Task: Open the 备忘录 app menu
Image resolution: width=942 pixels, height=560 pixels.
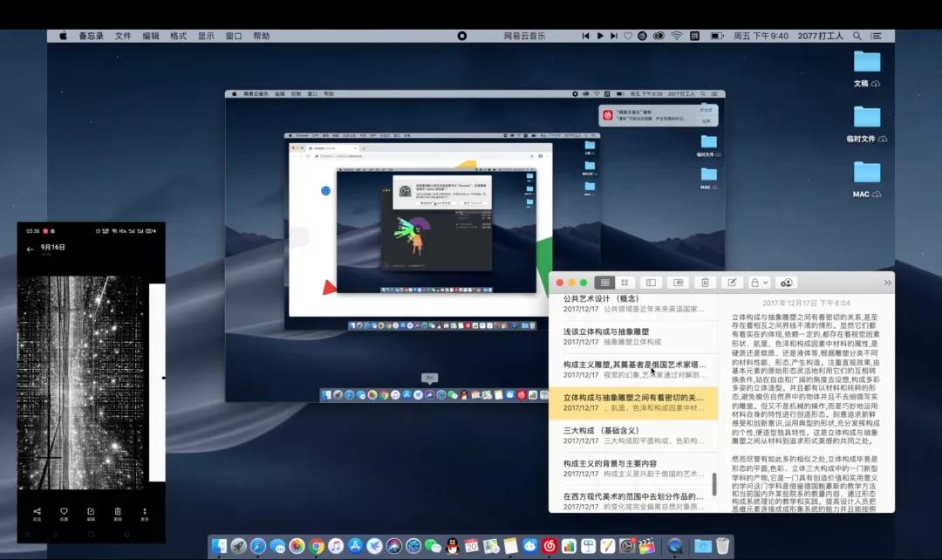Action: click(92, 36)
